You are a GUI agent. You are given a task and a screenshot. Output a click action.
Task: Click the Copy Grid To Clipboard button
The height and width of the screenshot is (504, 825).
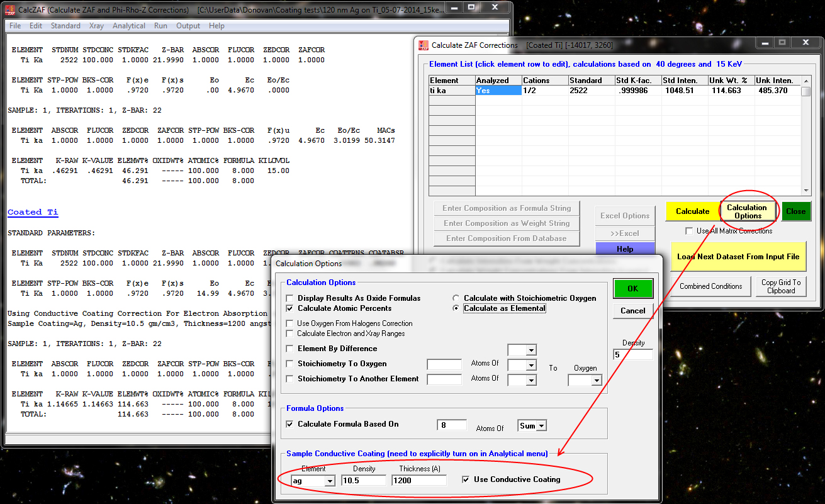pos(780,286)
